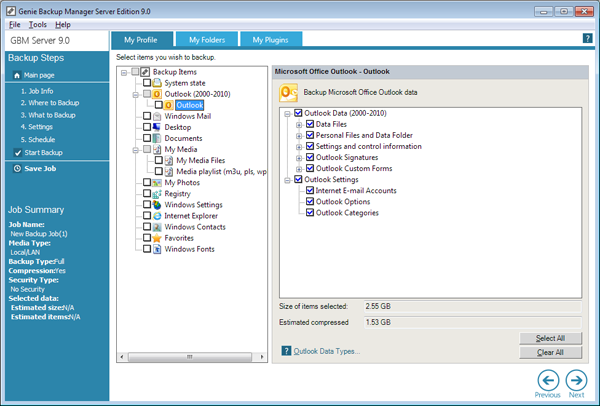Expand the Data Files node
The width and height of the screenshot is (600, 406).
point(299,125)
